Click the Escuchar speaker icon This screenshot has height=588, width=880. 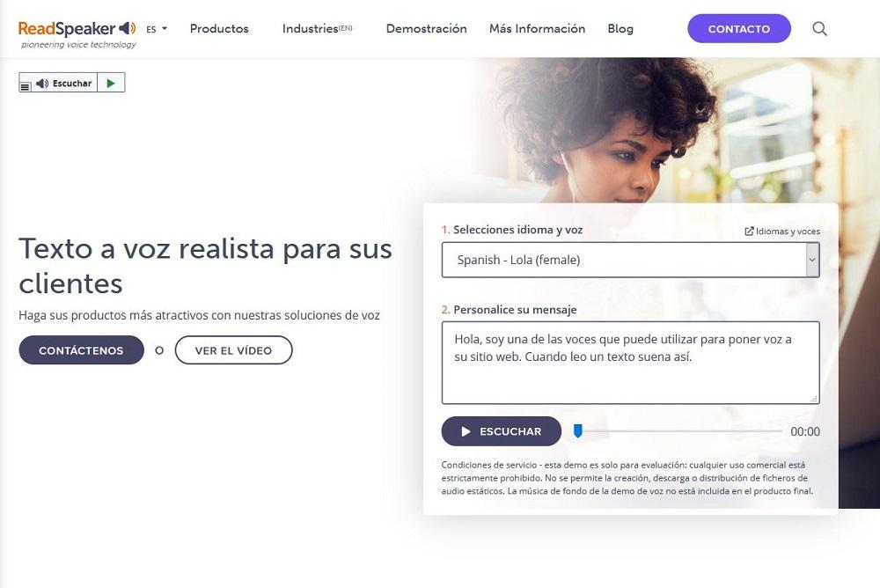pyautogui.click(x=42, y=83)
